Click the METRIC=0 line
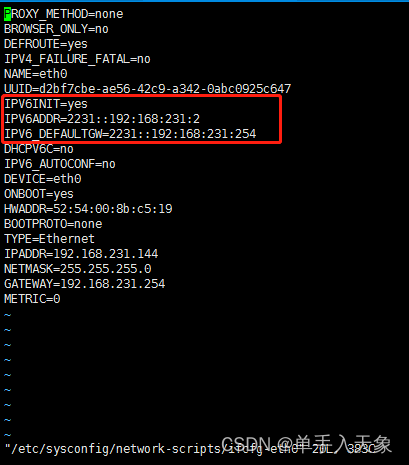This screenshot has height=465, width=409. 32,299
